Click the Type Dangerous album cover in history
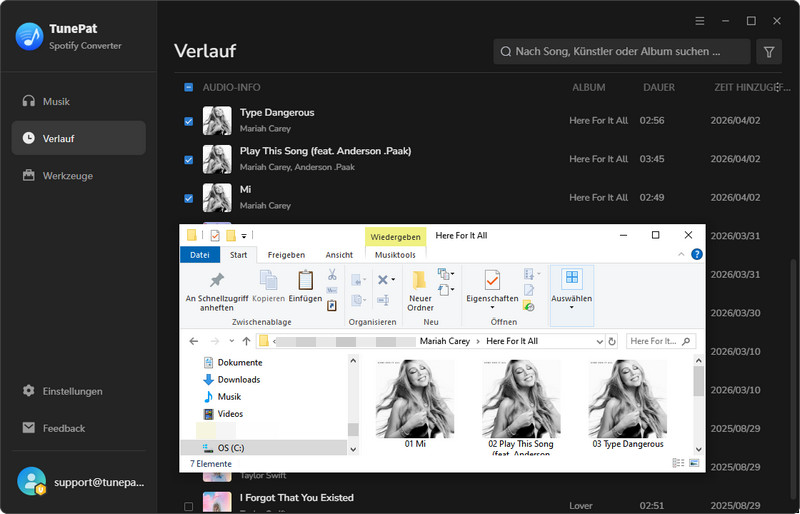The height and width of the screenshot is (514, 800). point(217,120)
